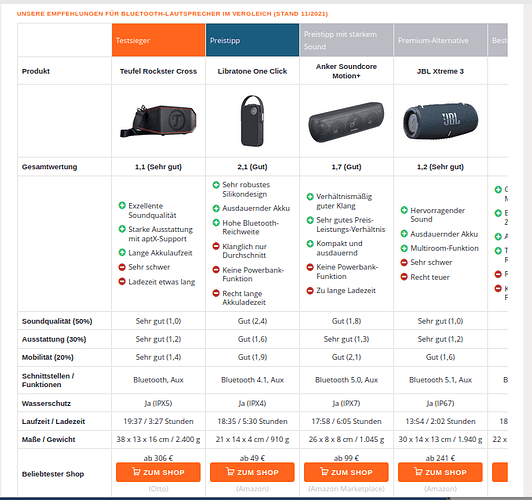The height and width of the screenshot is (500, 532).
Task: Click the Mobilität (20%) row label
Action: pyautogui.click(x=48, y=357)
